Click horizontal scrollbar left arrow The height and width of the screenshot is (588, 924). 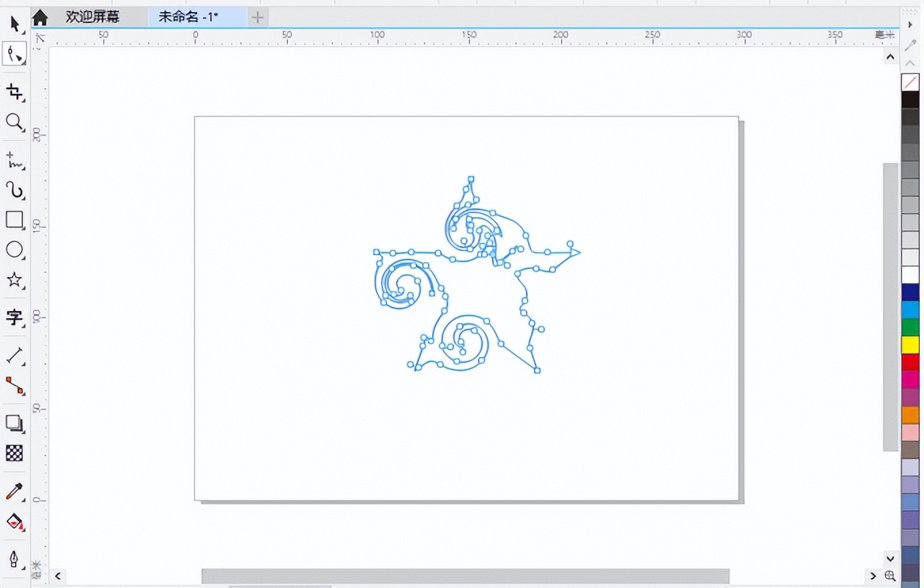click(x=58, y=576)
